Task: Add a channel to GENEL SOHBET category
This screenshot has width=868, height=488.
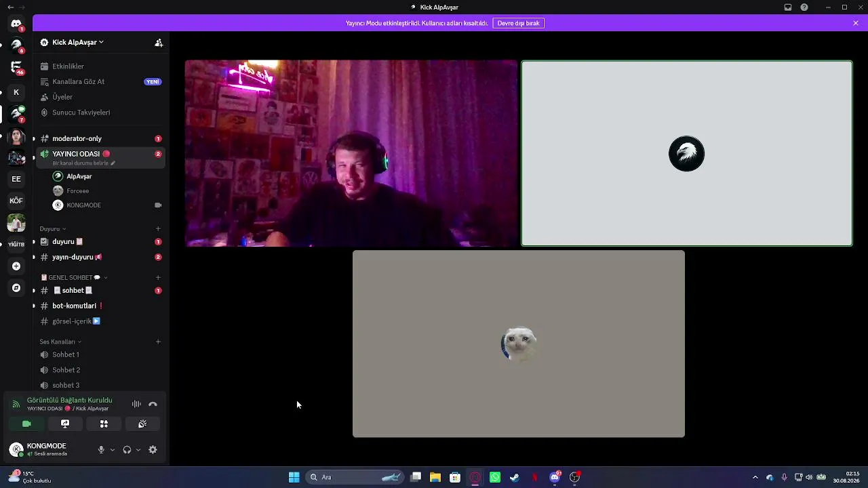Action: coord(158,278)
